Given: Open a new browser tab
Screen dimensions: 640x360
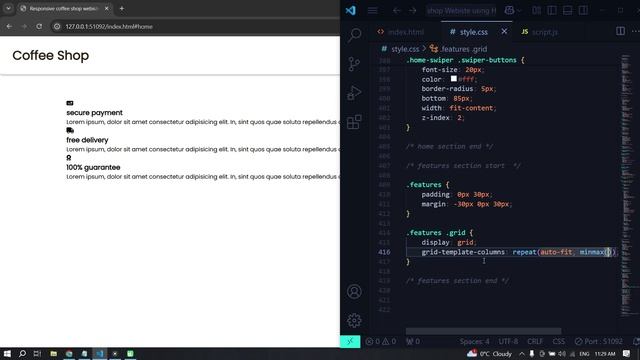Looking at the screenshot, I should (122, 8).
